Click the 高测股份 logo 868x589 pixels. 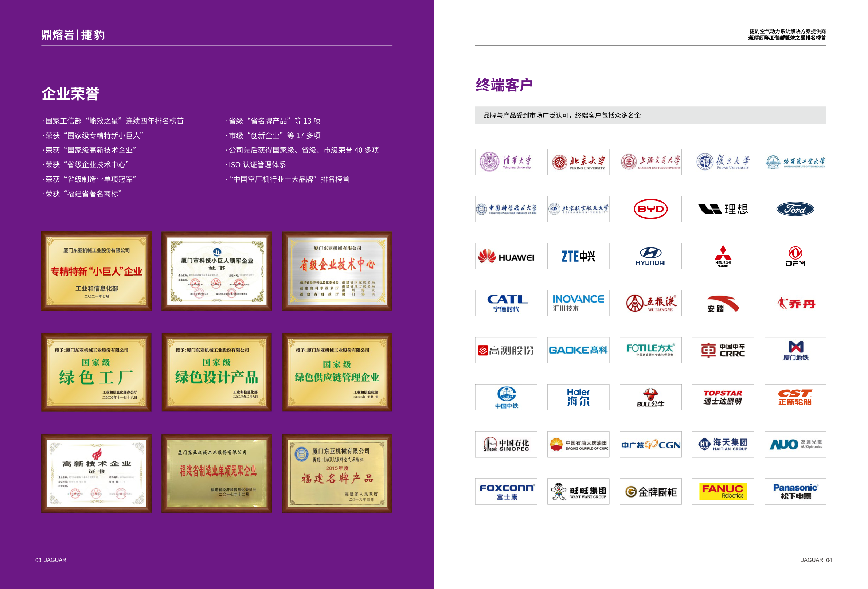coord(506,350)
